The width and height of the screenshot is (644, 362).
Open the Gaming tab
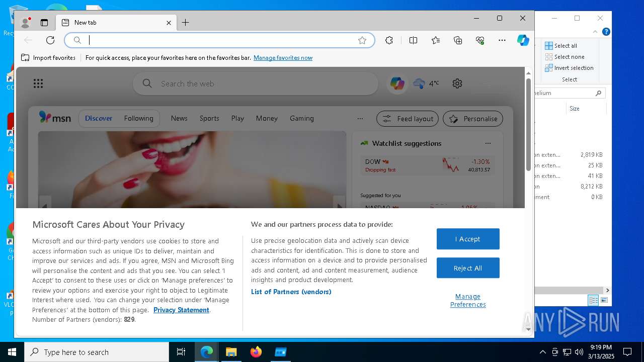pos(302,118)
